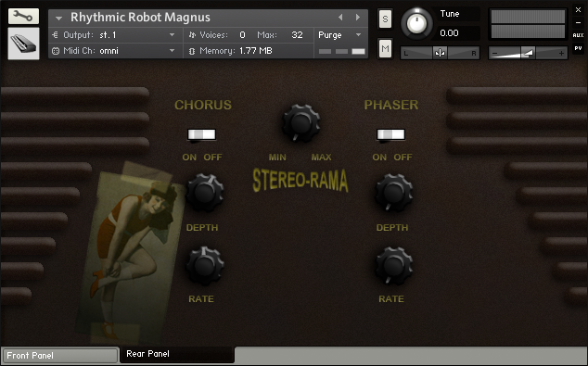The height and width of the screenshot is (366, 588).
Task: Click the Chorus Depth knob
Action: [x=205, y=193]
